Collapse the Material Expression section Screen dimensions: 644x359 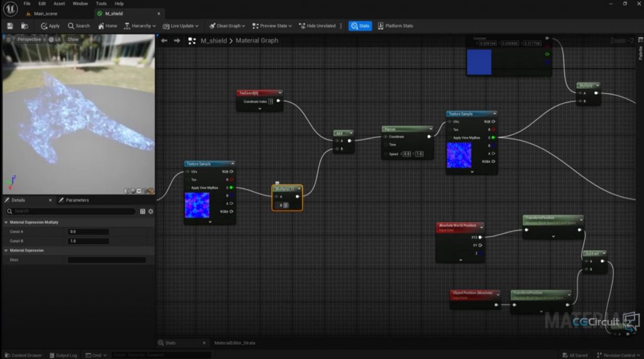pos(6,250)
